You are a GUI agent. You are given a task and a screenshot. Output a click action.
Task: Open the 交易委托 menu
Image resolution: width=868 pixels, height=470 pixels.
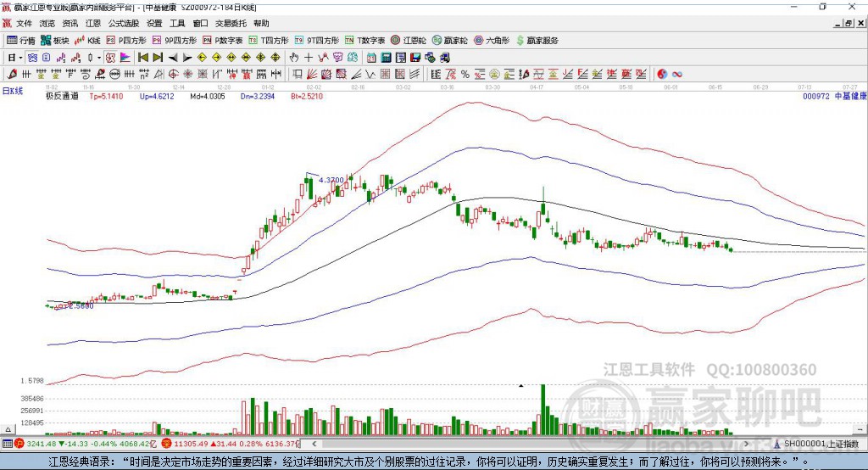point(231,23)
